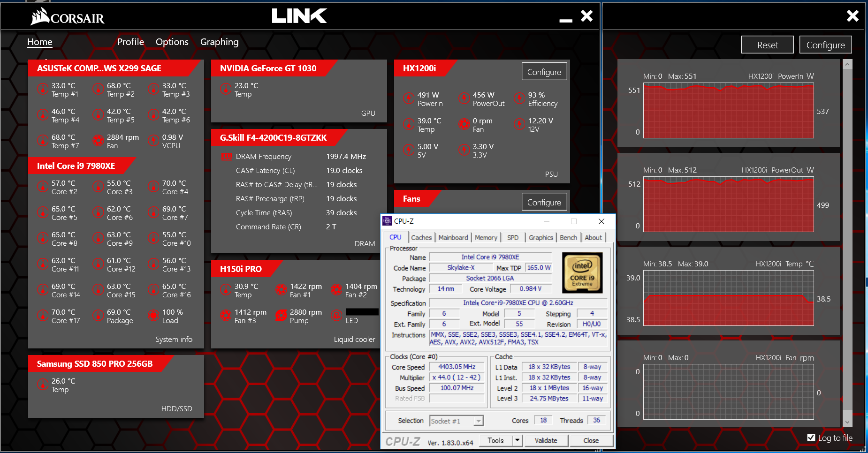Viewport: 868px width, 453px height.
Task: Toggle the Log to file checkbox
Action: pyautogui.click(x=811, y=438)
